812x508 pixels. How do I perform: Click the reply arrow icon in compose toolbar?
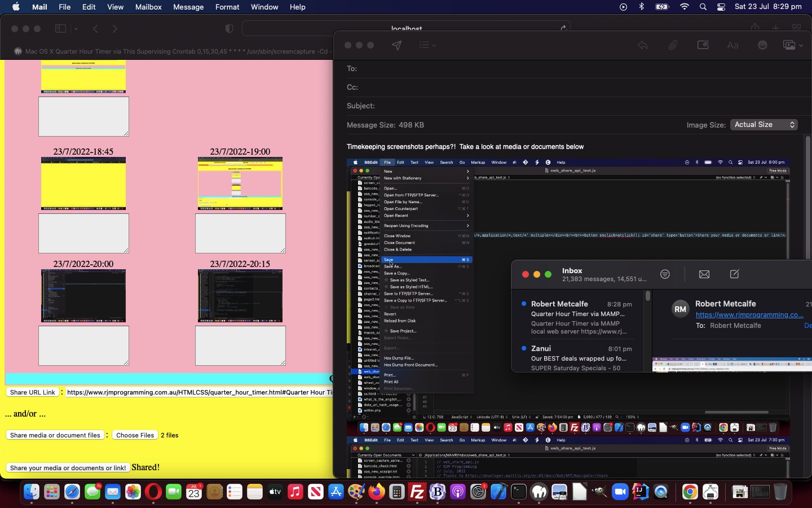[643, 45]
